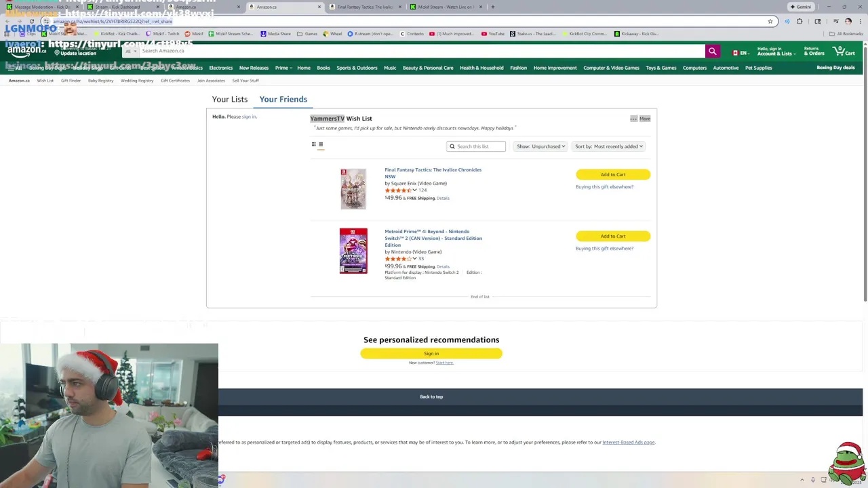Switch to Mizkif Stream Kick browser tab

click(446, 7)
